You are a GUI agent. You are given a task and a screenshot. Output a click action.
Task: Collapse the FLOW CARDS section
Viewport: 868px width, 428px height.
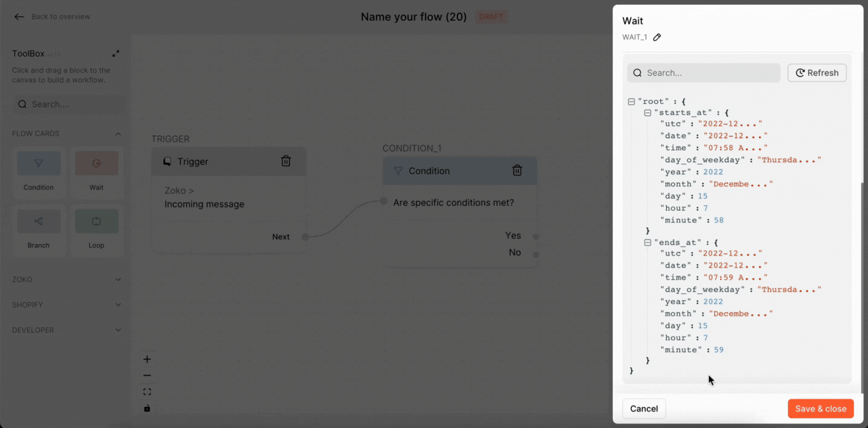[x=118, y=134]
